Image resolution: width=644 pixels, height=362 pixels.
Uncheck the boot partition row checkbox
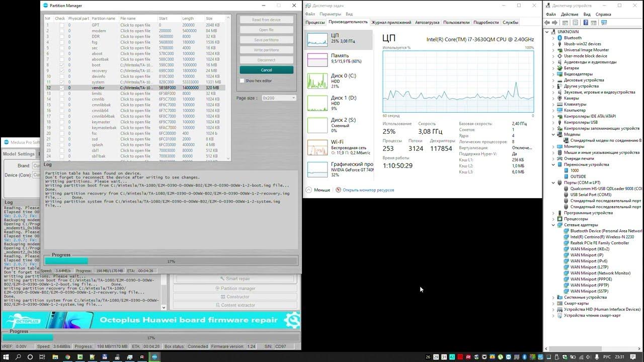(61, 65)
